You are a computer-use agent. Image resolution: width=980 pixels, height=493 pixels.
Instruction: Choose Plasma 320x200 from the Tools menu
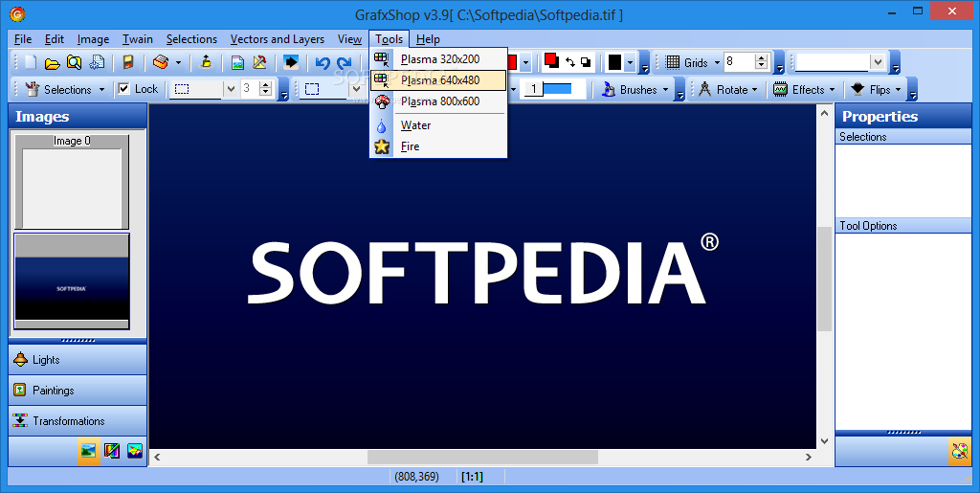[438, 59]
